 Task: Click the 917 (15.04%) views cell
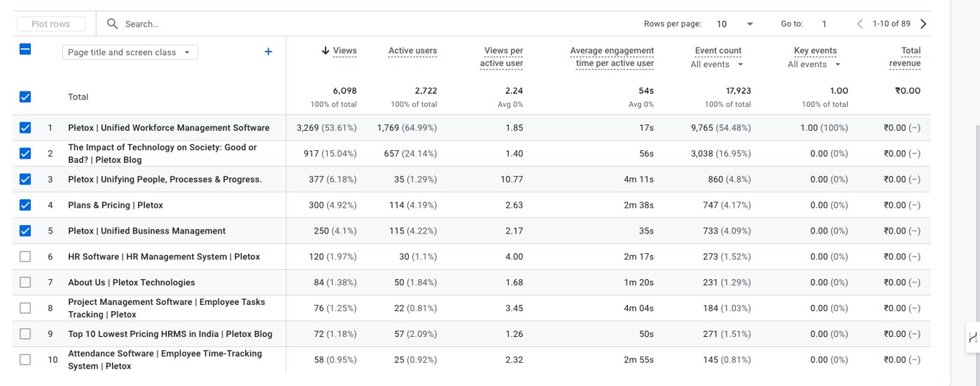tap(330, 153)
